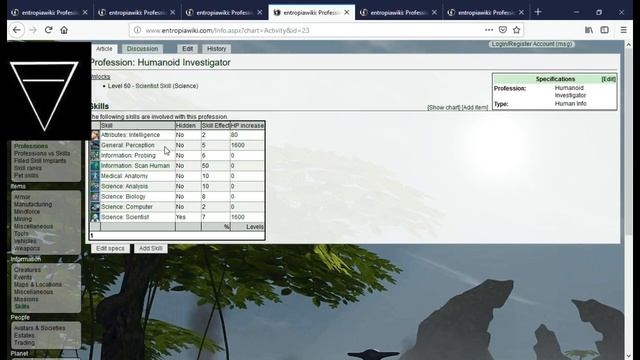Open Professions vs Skills sidebar link
The image size is (640, 360).
pos(42,153)
